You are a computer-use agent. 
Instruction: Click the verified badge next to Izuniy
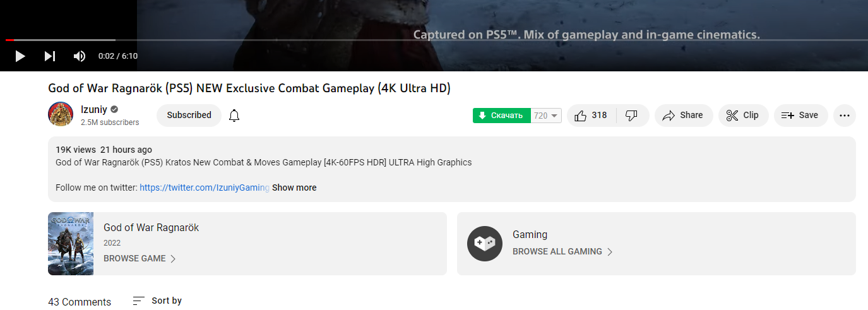click(115, 109)
